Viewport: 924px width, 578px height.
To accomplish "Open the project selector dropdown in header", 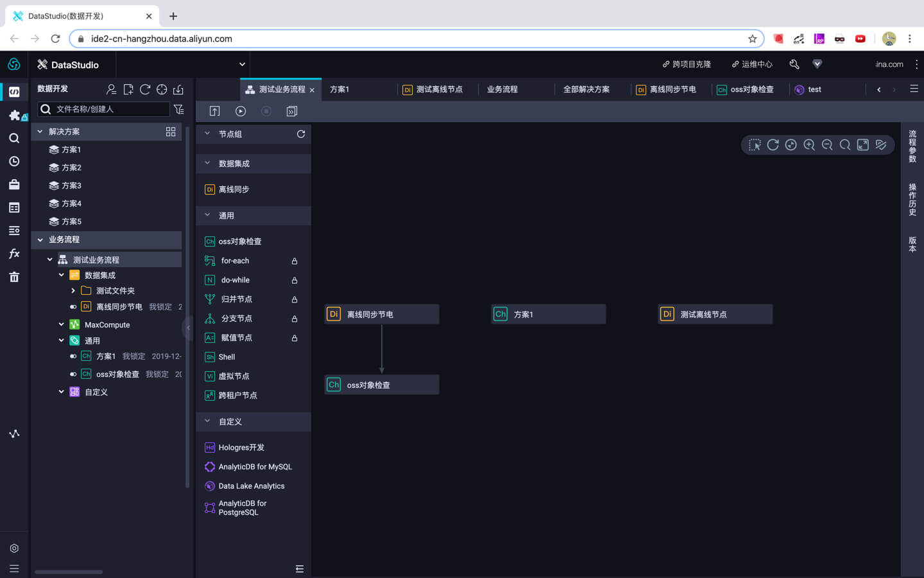I will click(242, 64).
